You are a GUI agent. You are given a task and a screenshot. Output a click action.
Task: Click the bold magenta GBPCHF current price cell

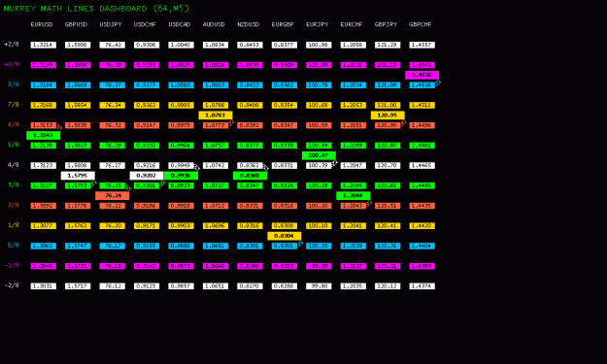(x=422, y=75)
